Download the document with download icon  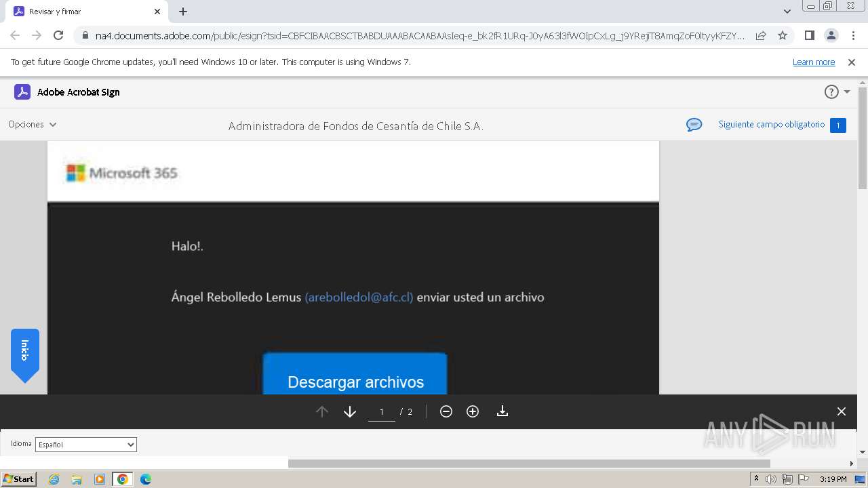pos(502,411)
